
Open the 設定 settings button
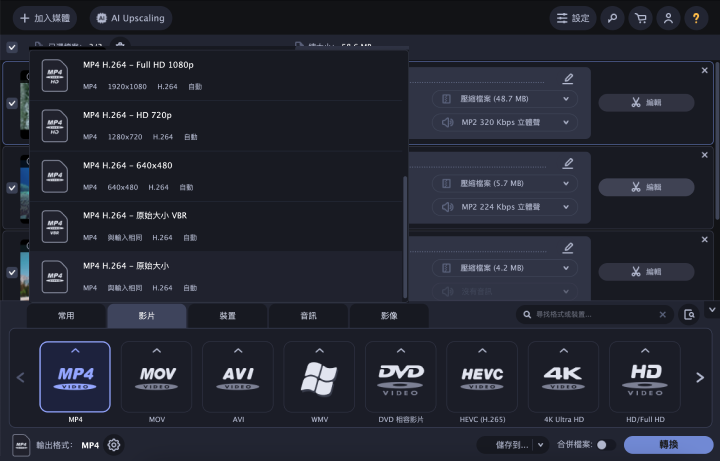pyautogui.click(x=573, y=18)
